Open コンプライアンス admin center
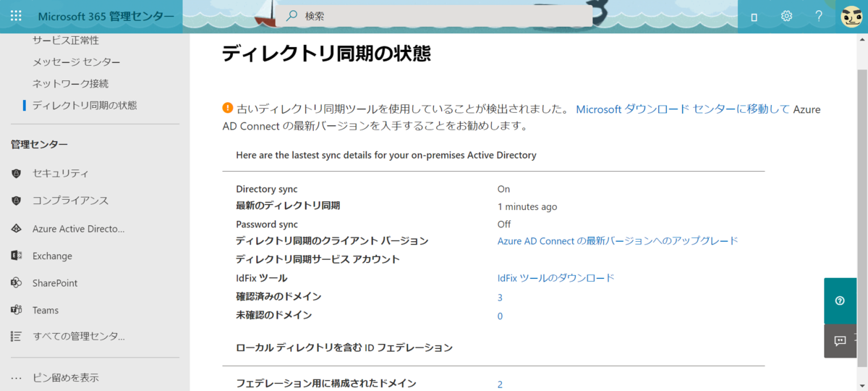This screenshot has height=391, width=868. pos(71,201)
